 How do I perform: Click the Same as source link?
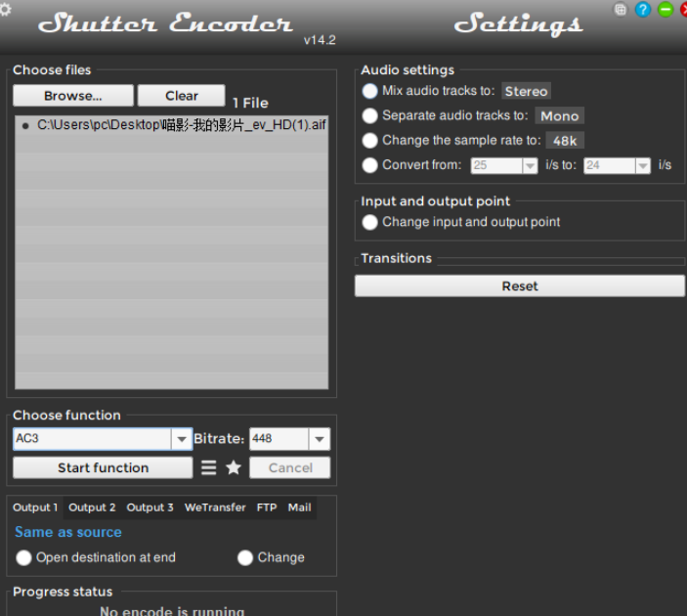68,532
